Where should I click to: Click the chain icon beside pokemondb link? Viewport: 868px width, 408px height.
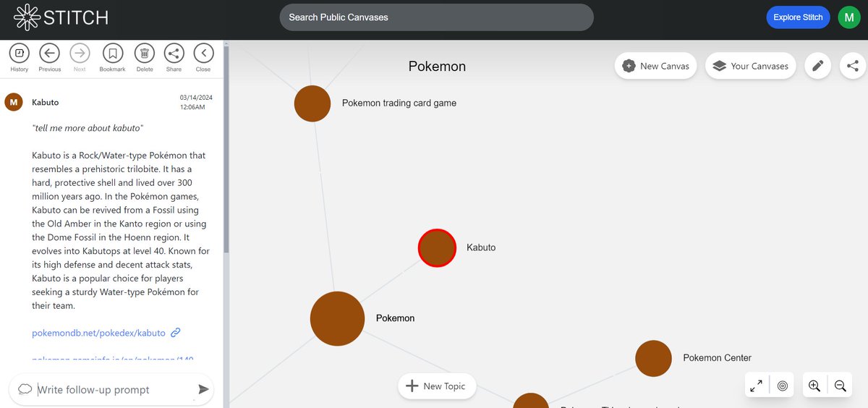[x=175, y=333]
